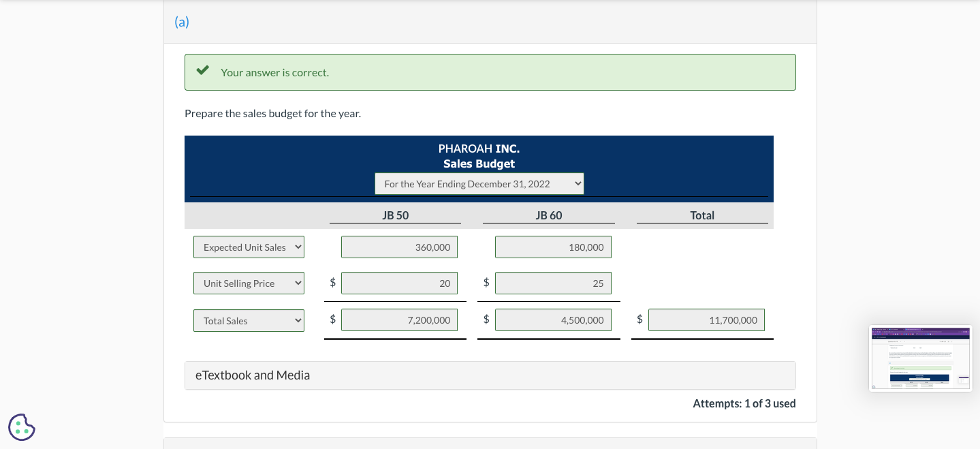
Task: Open cookie preferences icon
Action: point(22,427)
